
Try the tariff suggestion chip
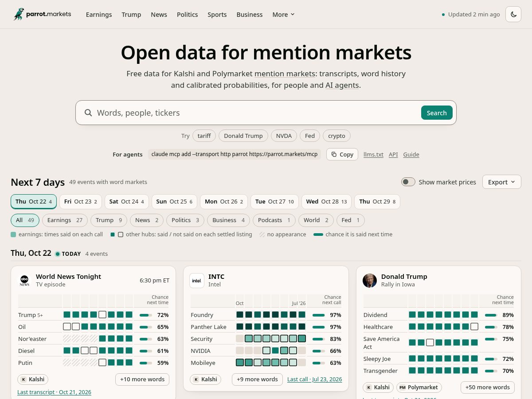pyautogui.click(x=204, y=136)
